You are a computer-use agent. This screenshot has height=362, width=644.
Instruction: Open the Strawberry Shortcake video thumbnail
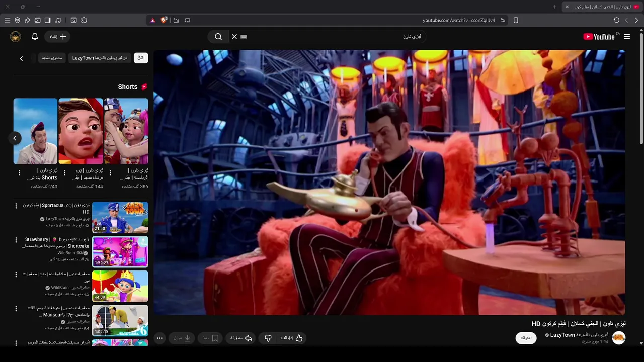(x=120, y=251)
